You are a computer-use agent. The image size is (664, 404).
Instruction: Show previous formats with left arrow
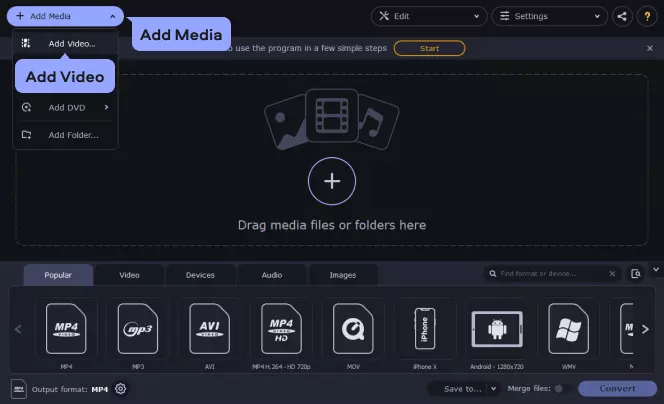coord(18,329)
